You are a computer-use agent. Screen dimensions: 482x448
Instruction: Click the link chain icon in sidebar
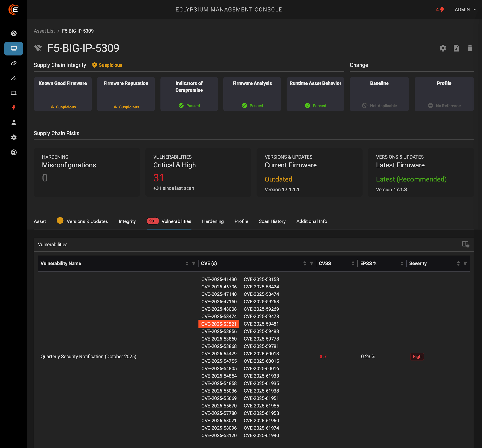pos(13,63)
